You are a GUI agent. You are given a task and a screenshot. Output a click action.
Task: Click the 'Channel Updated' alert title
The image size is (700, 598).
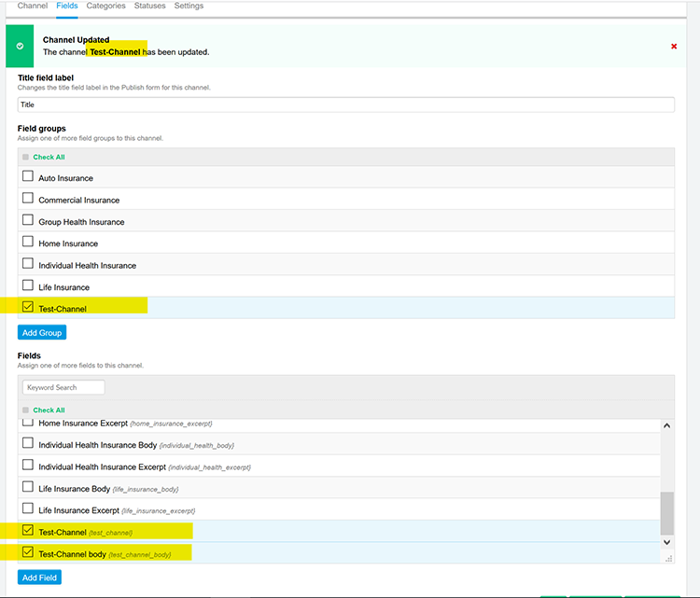[76, 40]
